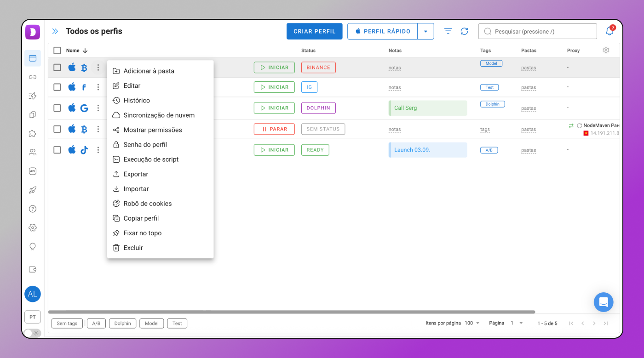
Task: Focus the Pesquisar search field
Action: (x=538, y=31)
